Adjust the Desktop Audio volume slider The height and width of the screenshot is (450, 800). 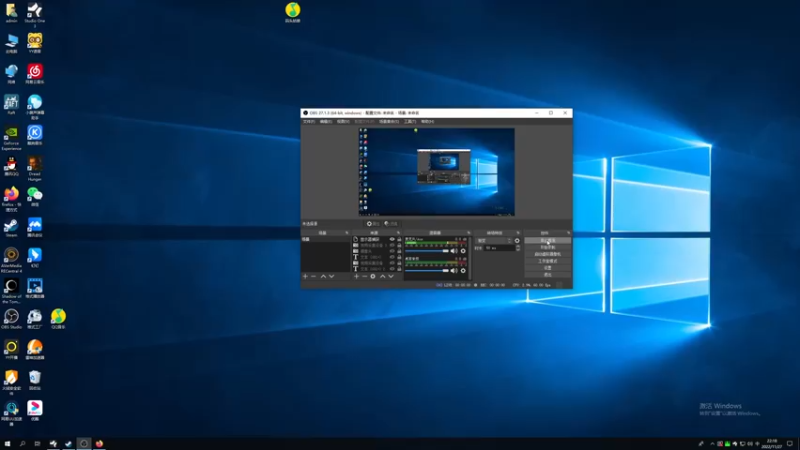coord(427,270)
